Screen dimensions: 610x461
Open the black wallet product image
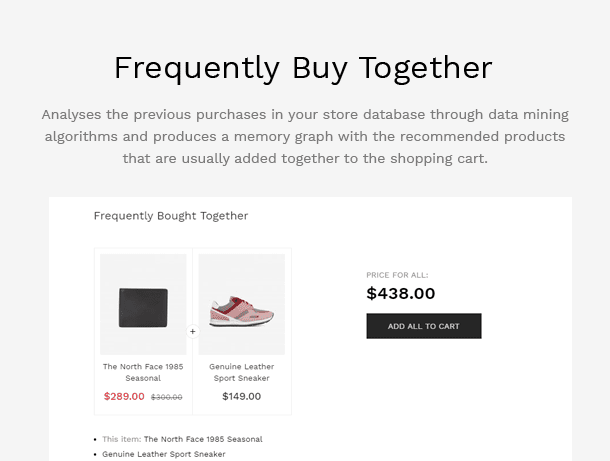pyautogui.click(x=143, y=304)
